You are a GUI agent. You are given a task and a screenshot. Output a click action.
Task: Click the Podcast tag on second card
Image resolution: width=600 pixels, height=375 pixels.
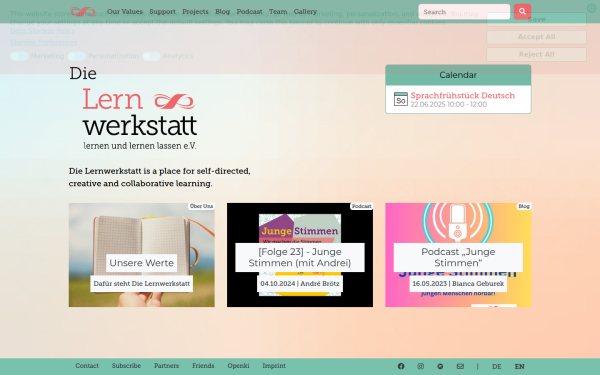point(362,206)
